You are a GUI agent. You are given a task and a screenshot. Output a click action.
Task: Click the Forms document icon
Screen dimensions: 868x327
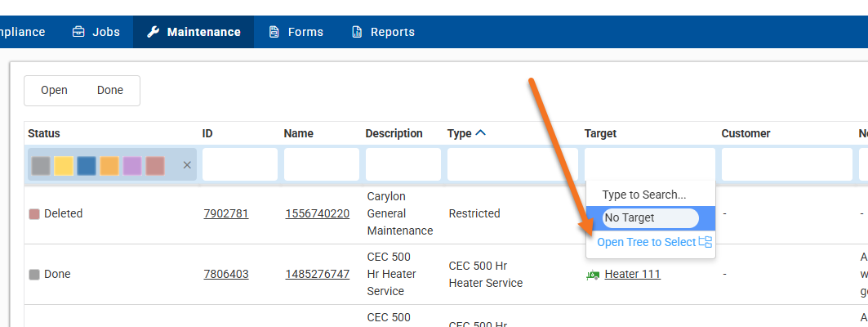(x=274, y=32)
